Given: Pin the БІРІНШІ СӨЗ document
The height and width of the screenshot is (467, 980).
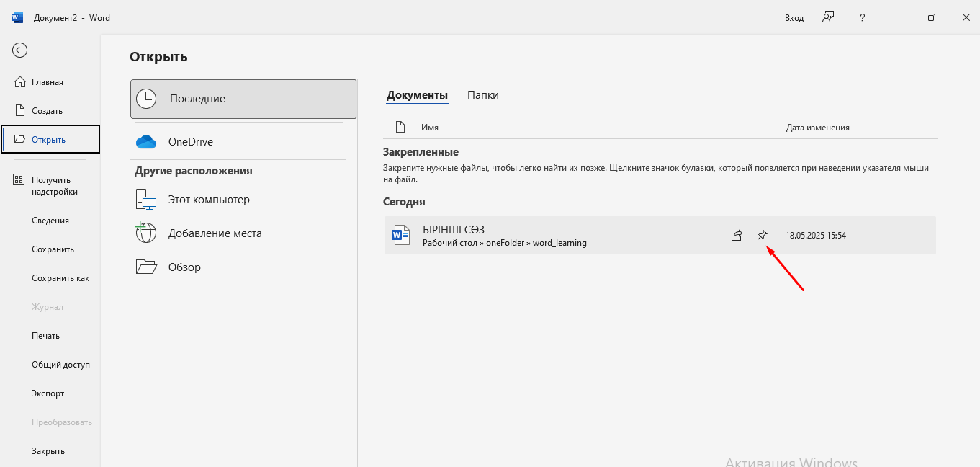Looking at the screenshot, I should 763,235.
